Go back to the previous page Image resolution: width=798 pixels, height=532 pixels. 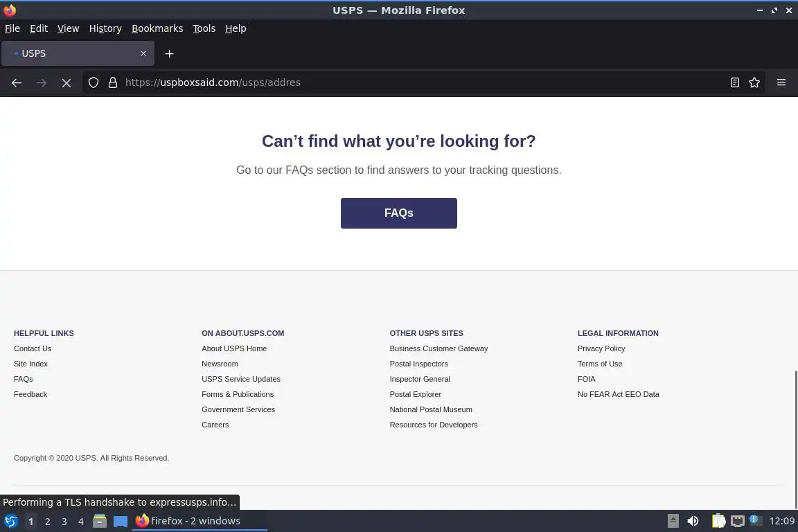(17, 82)
